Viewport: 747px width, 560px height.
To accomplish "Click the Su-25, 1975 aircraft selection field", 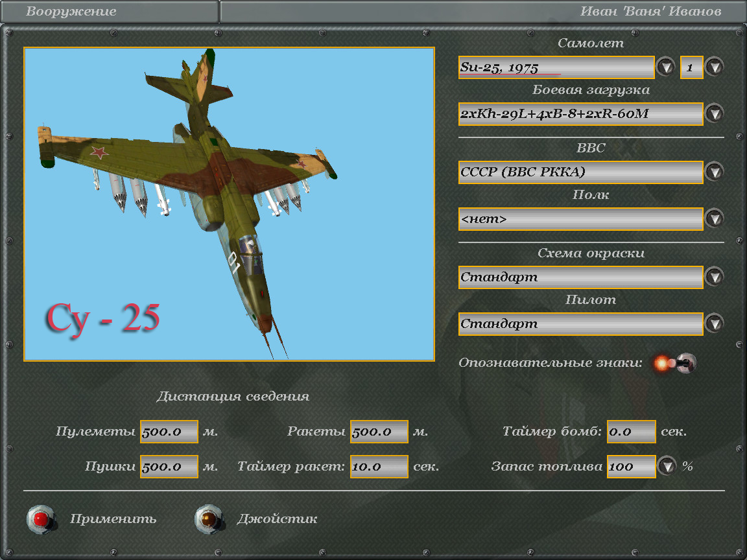I will click(556, 67).
